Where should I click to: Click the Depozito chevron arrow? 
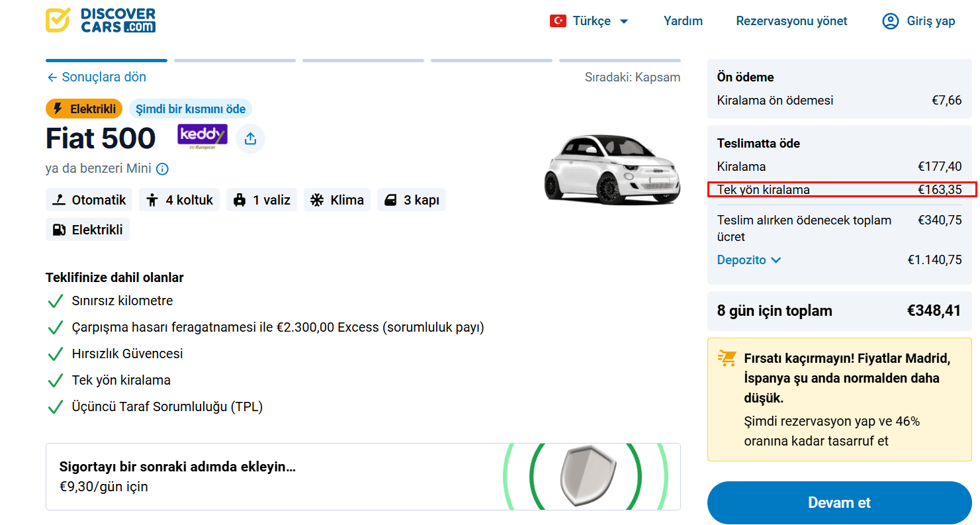(x=776, y=260)
